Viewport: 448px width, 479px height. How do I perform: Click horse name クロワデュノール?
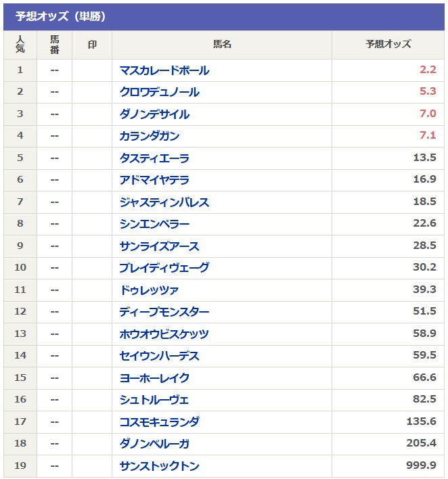pos(160,92)
